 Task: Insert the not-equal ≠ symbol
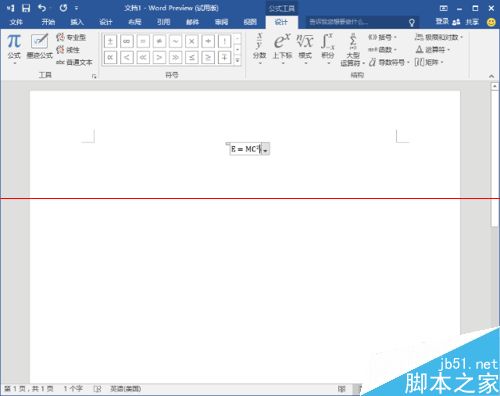(159, 41)
